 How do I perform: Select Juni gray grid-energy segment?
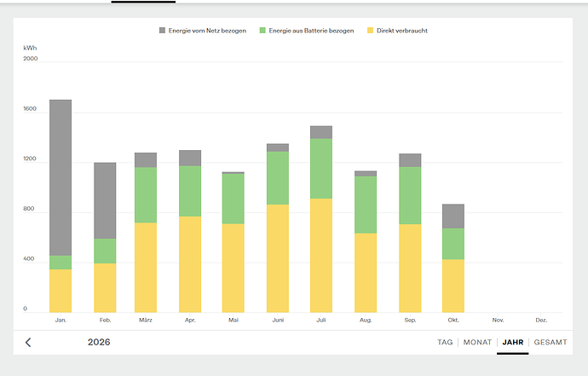(x=278, y=148)
